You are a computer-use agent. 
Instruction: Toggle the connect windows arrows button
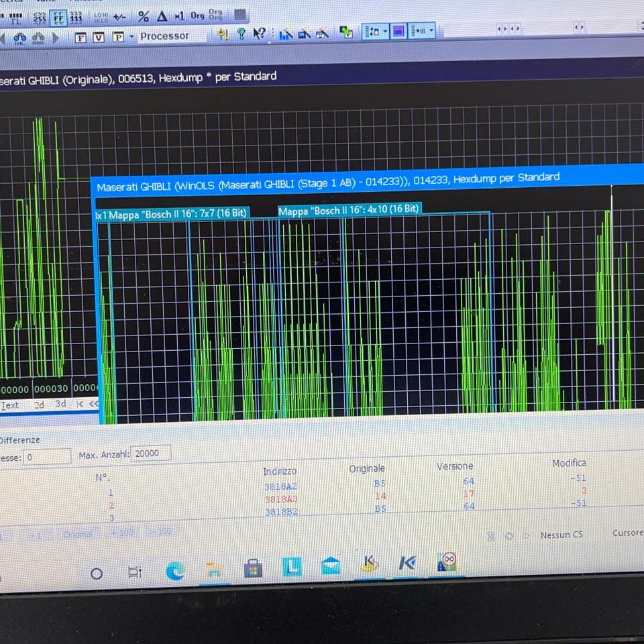372,32
